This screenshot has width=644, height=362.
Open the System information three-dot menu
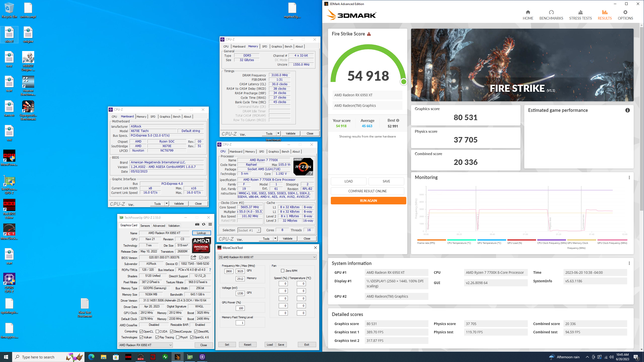629,263
